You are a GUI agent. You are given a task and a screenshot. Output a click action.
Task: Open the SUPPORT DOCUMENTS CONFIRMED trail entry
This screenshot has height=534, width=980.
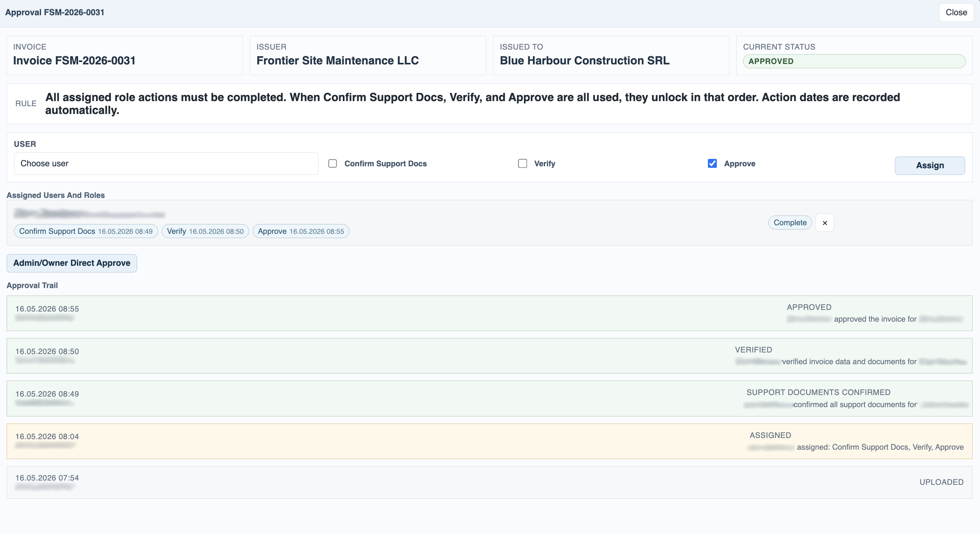click(x=489, y=399)
